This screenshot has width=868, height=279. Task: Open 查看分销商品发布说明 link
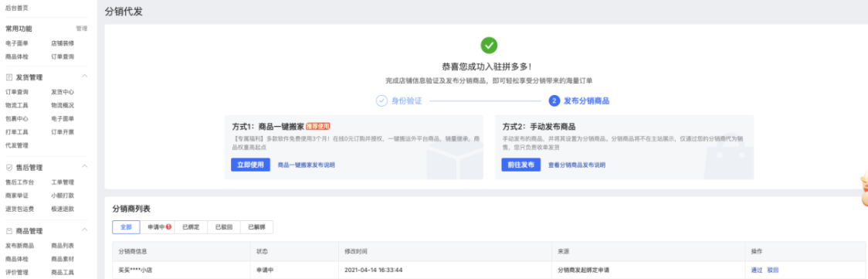[x=577, y=165]
